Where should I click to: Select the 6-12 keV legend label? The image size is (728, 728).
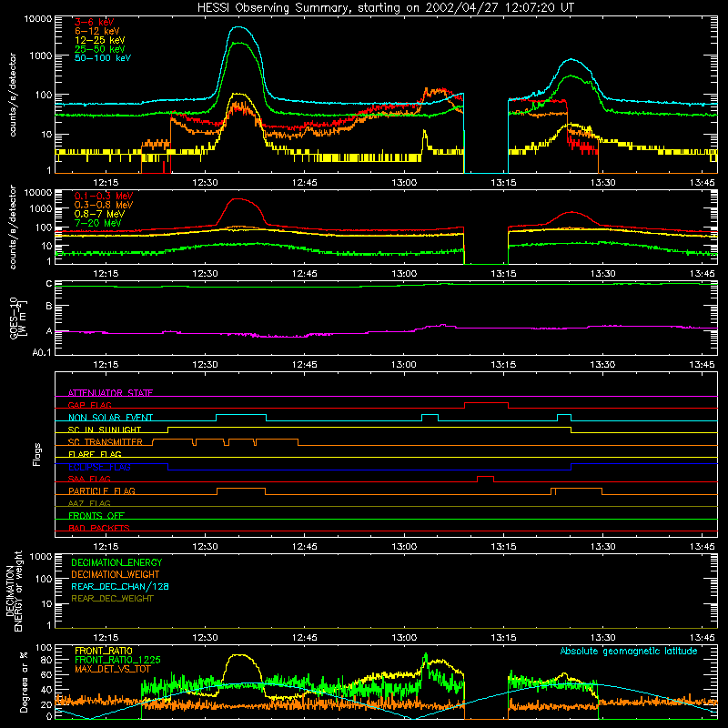coord(97,31)
